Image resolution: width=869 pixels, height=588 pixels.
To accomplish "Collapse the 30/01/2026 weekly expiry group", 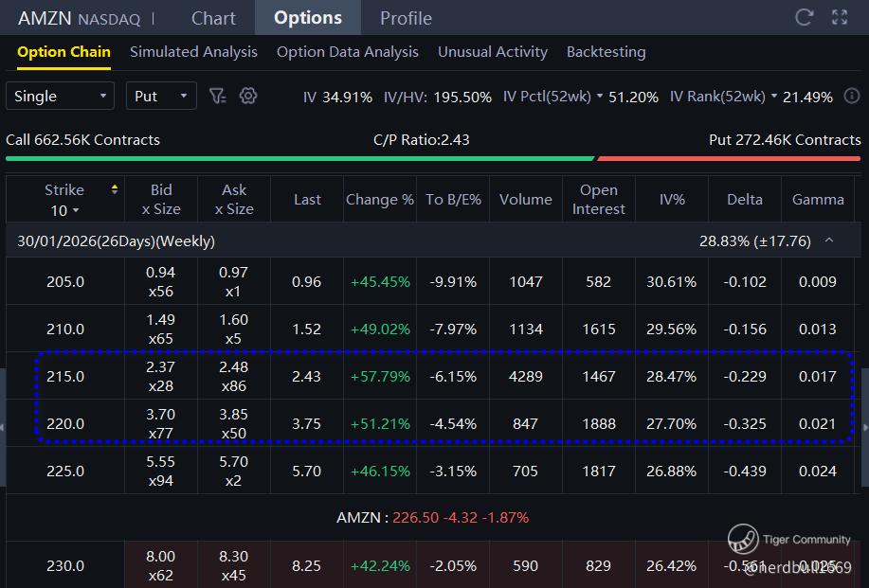I will click(x=829, y=241).
